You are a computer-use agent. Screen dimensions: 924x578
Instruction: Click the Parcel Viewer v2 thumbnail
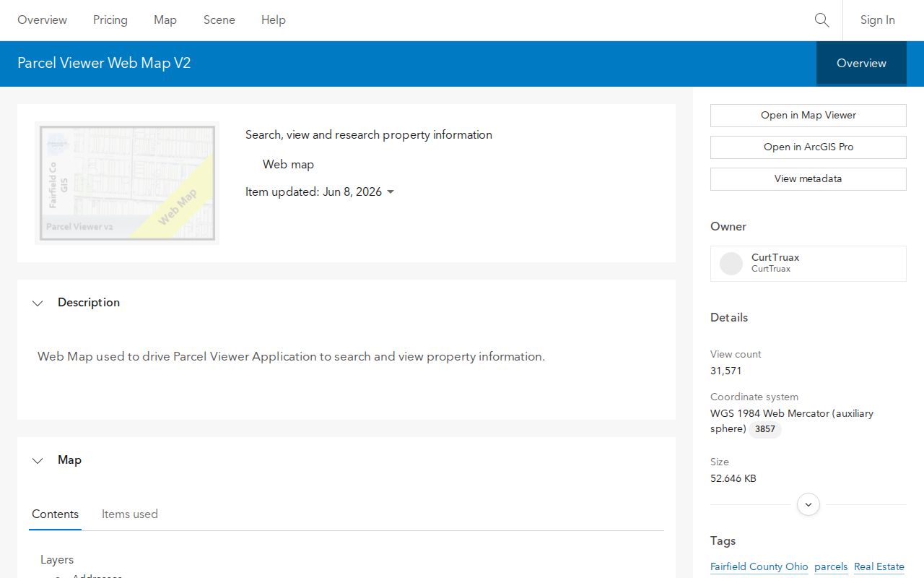click(127, 183)
